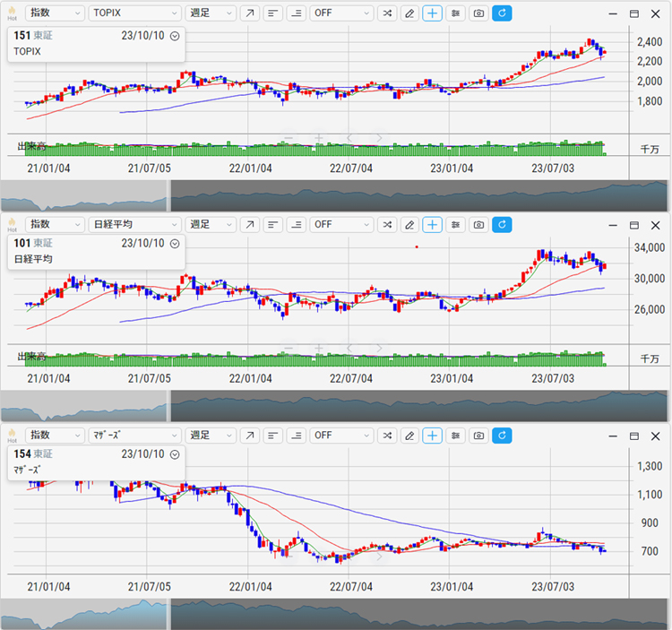Click the shuffle icon in the TOPIX panel toolbar
Screen dimensions: 672x630
(386, 13)
